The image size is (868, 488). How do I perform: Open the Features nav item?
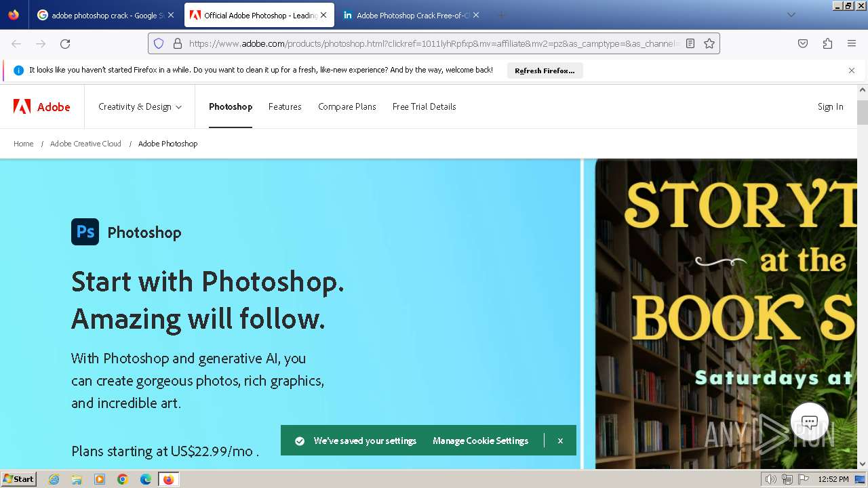[x=285, y=106]
